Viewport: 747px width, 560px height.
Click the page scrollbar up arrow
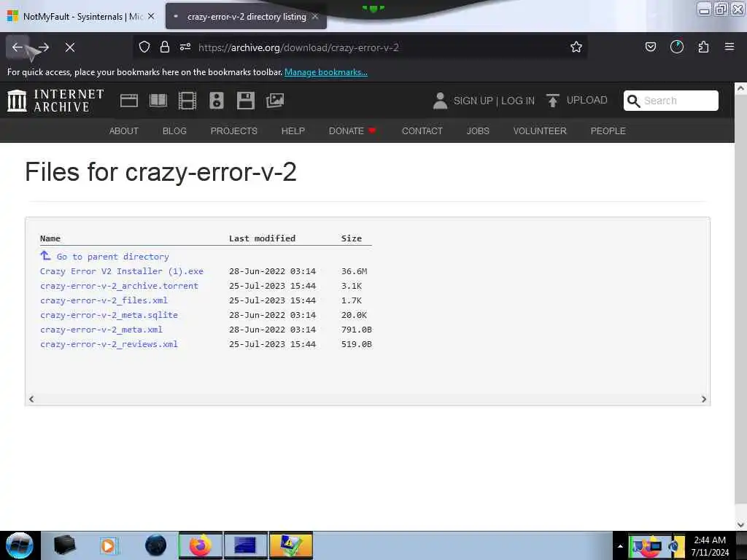click(x=740, y=88)
